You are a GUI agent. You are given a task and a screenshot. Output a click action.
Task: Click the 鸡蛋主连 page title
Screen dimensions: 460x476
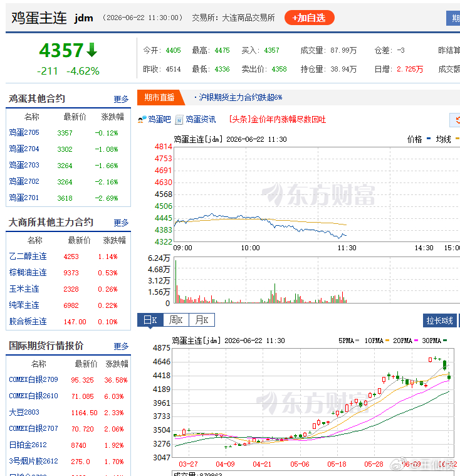coord(39,18)
